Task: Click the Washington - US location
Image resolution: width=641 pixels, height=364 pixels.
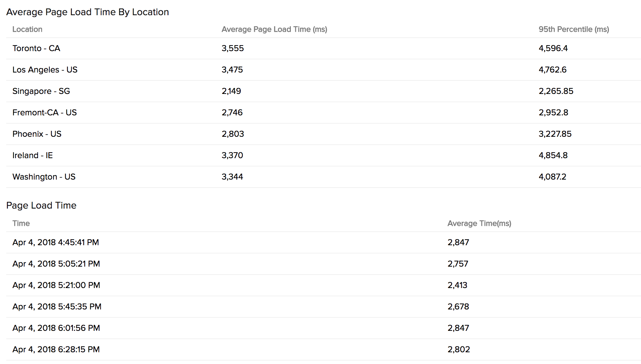Action: coord(44,177)
